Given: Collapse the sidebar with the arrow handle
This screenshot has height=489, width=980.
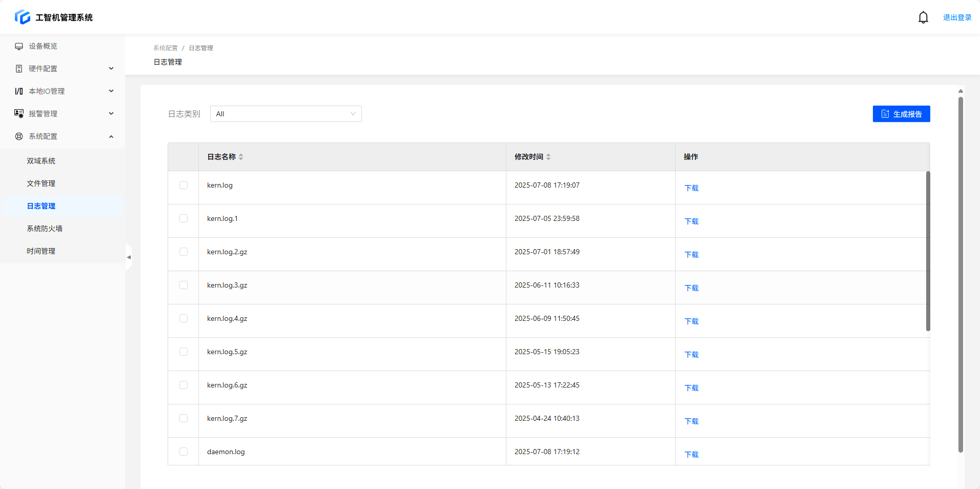Looking at the screenshot, I should click(x=129, y=257).
